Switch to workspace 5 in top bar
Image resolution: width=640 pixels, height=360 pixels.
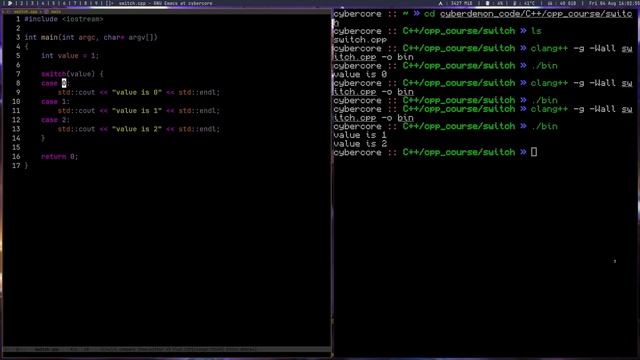click(x=53, y=3)
